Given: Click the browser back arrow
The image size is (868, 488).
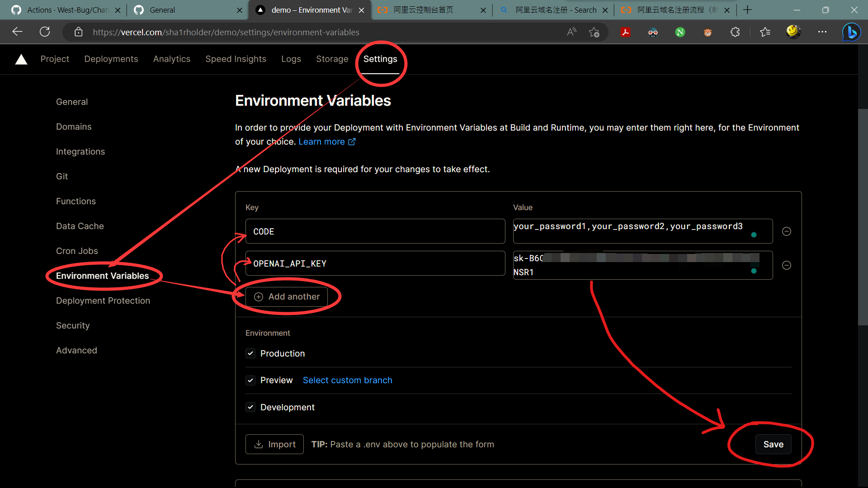Looking at the screenshot, I should [x=17, y=32].
